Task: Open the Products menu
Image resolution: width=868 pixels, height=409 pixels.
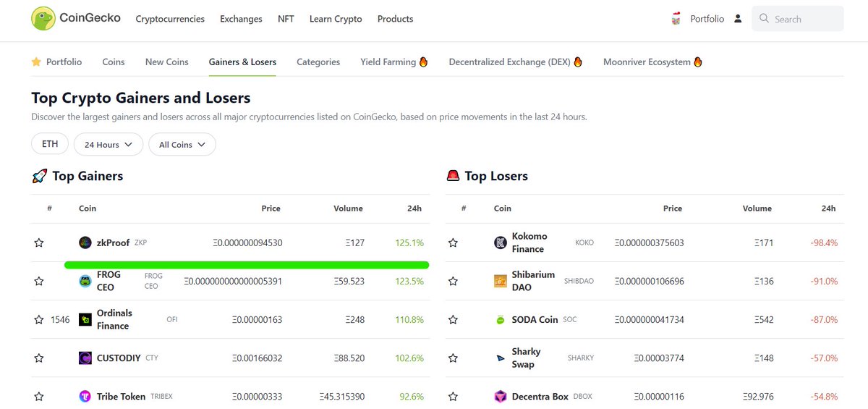Action: pos(395,19)
